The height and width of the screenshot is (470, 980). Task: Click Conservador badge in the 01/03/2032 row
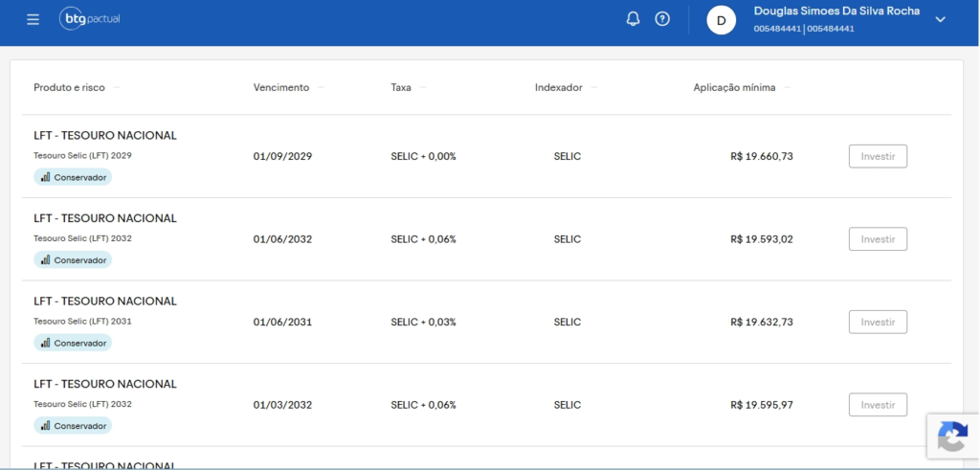pyautogui.click(x=73, y=426)
